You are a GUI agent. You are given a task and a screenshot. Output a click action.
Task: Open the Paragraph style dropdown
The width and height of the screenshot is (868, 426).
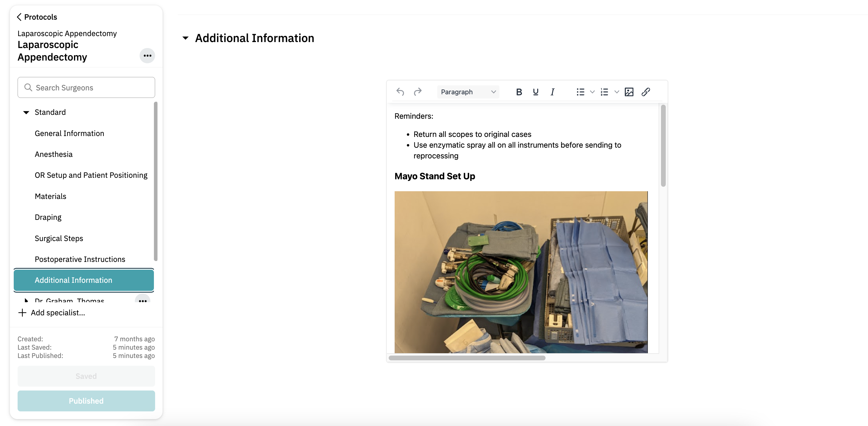468,92
